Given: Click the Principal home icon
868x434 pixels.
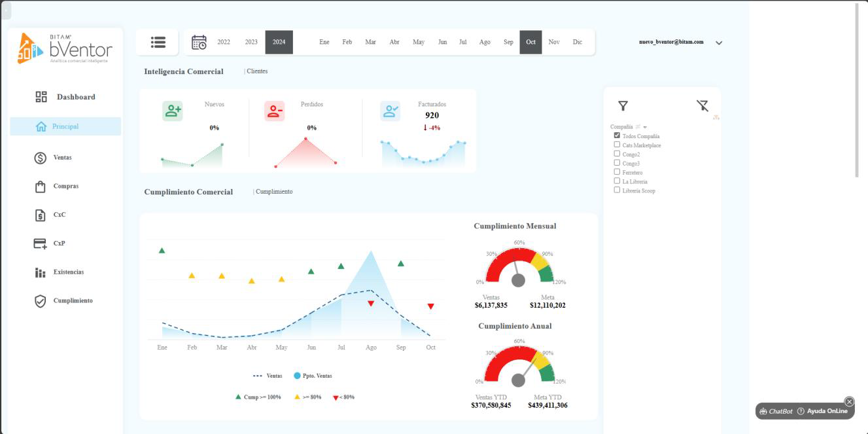Looking at the screenshot, I should point(41,127).
